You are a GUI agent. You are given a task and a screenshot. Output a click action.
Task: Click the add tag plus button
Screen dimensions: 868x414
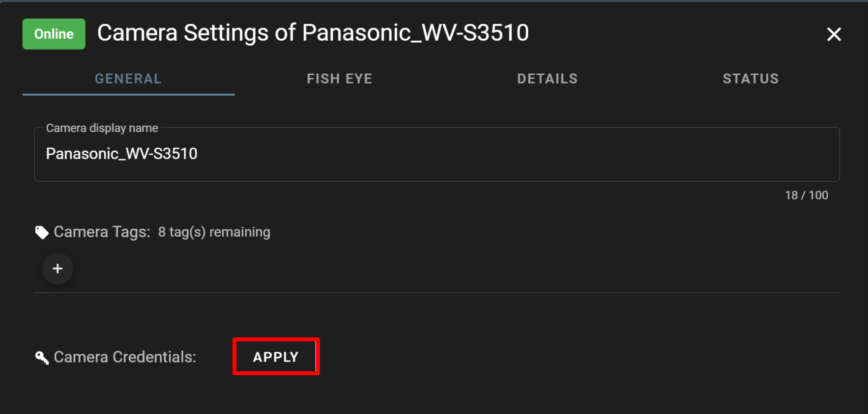click(58, 269)
